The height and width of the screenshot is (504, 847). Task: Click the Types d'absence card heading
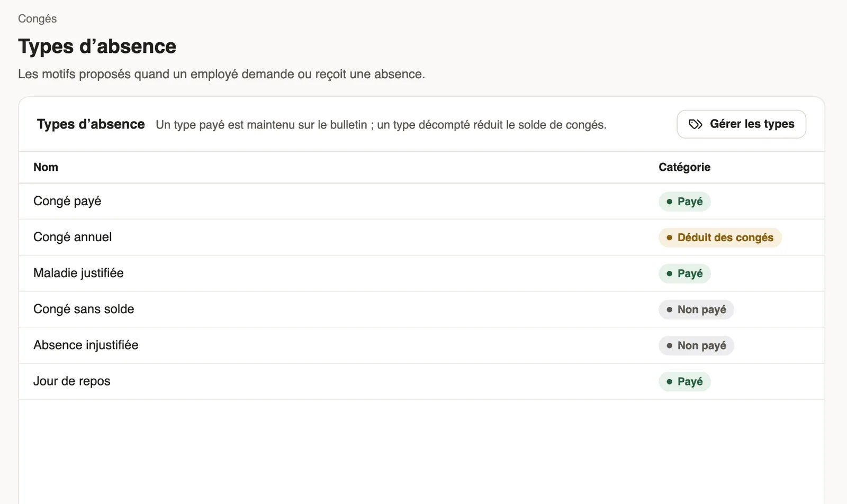(91, 124)
